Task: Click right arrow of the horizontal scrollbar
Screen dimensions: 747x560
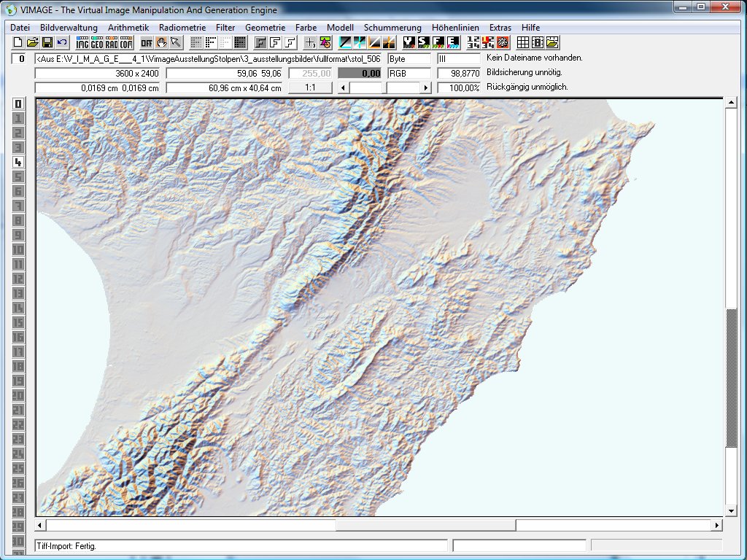Action: coord(717,525)
